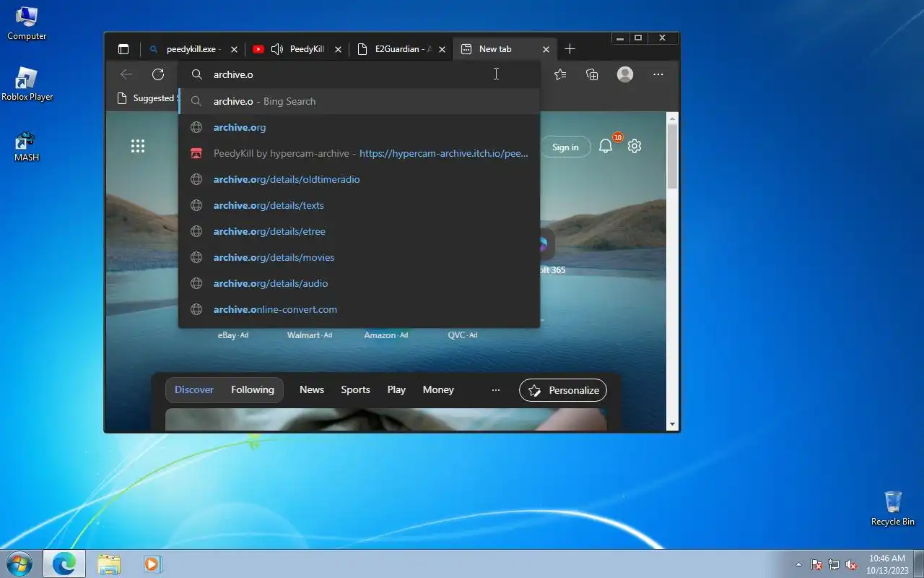
Task: Switch to the peedykill.exe search tab
Action: coord(191,49)
